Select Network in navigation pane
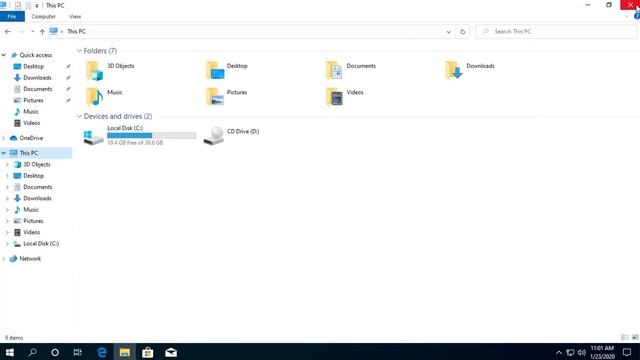Screen dimensions: 640x360 [x=30, y=259]
